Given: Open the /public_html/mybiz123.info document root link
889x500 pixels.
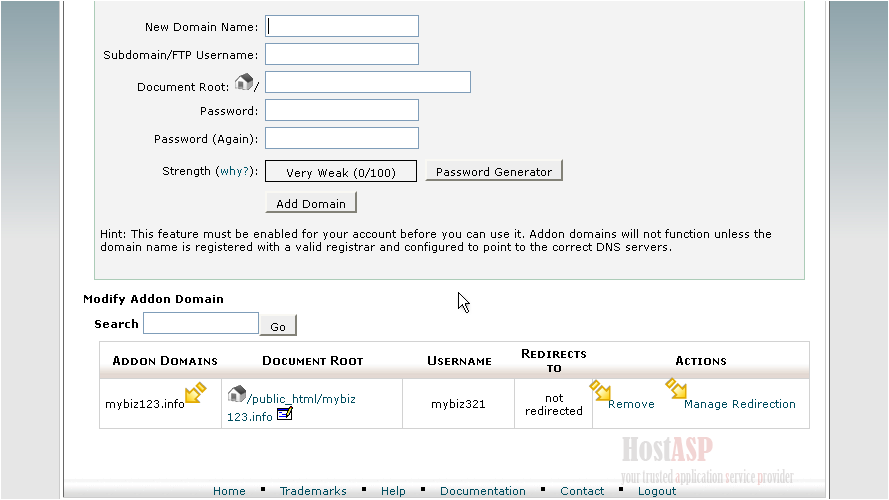Looking at the screenshot, I should tap(300, 399).
